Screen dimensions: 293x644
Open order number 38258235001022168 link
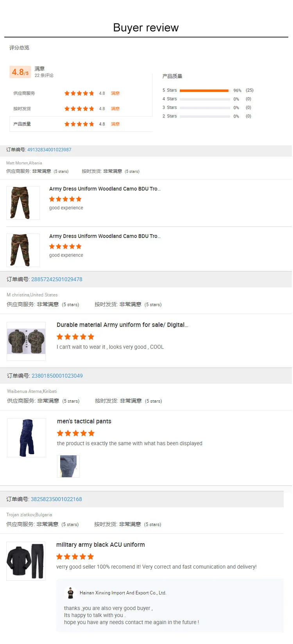pos(56,499)
